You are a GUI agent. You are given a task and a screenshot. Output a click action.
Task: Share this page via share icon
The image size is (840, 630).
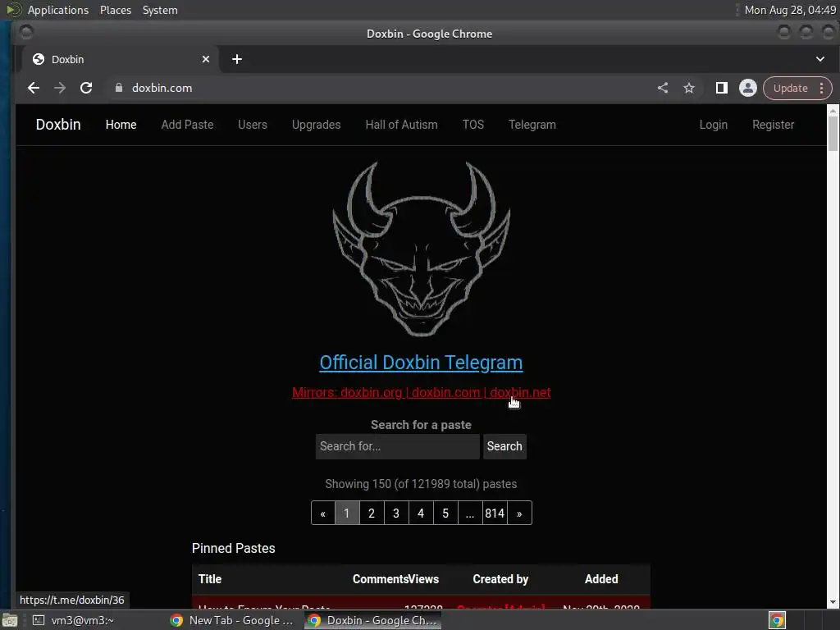(663, 88)
